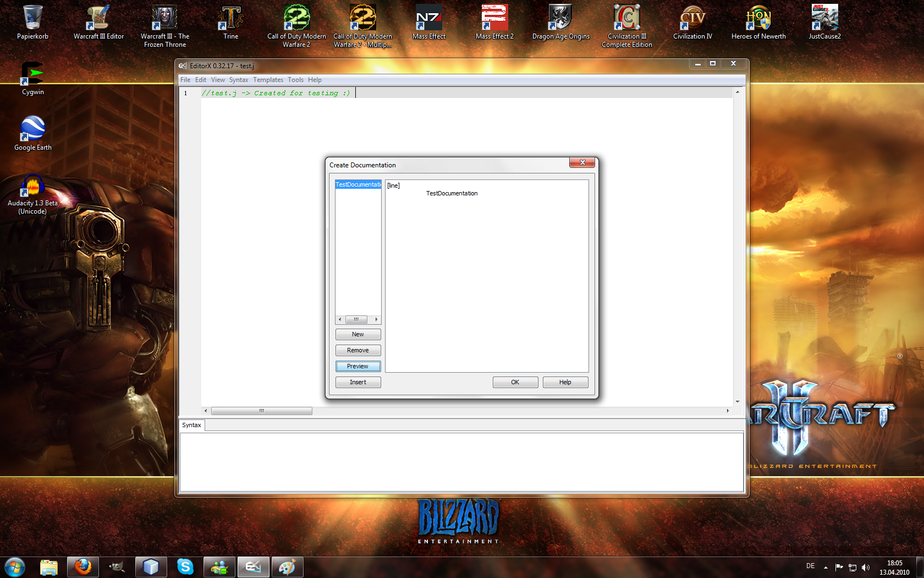This screenshot has height=578, width=924.
Task: Click the documentation list scroll-left arrow
Action: (x=340, y=319)
